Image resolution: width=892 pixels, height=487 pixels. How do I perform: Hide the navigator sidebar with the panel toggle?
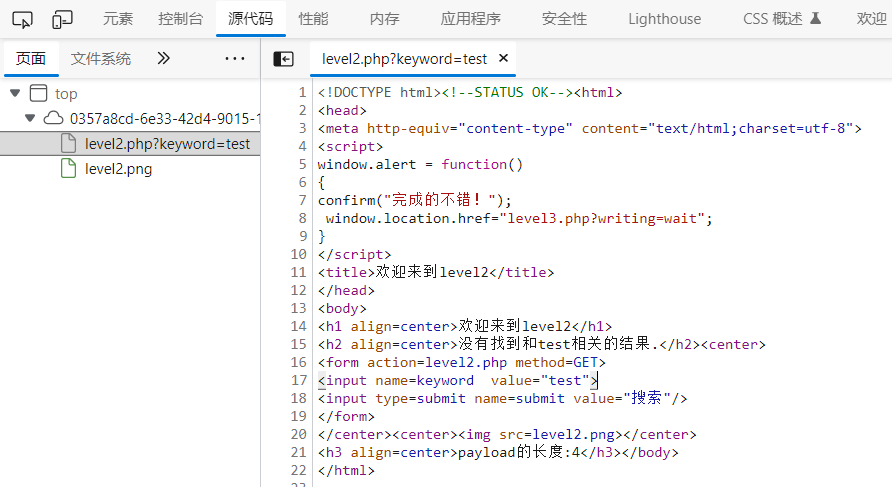(x=283, y=59)
